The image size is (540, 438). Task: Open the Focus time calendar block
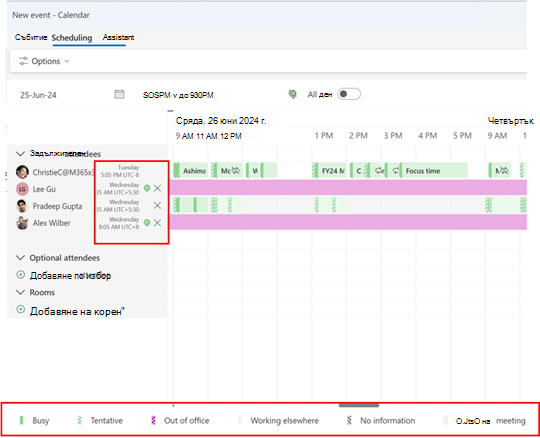(433, 171)
